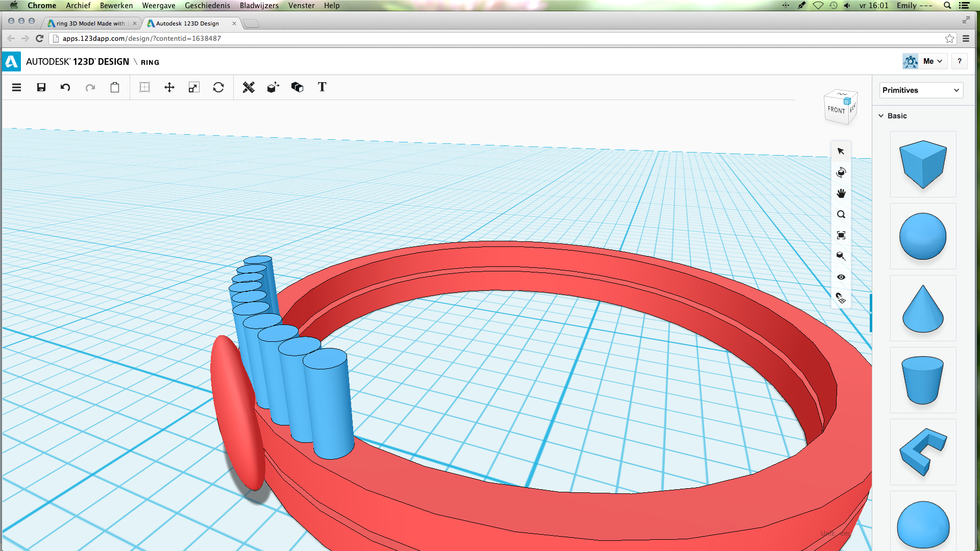
Task: Save the design with the floppy disk icon
Action: coord(41,87)
